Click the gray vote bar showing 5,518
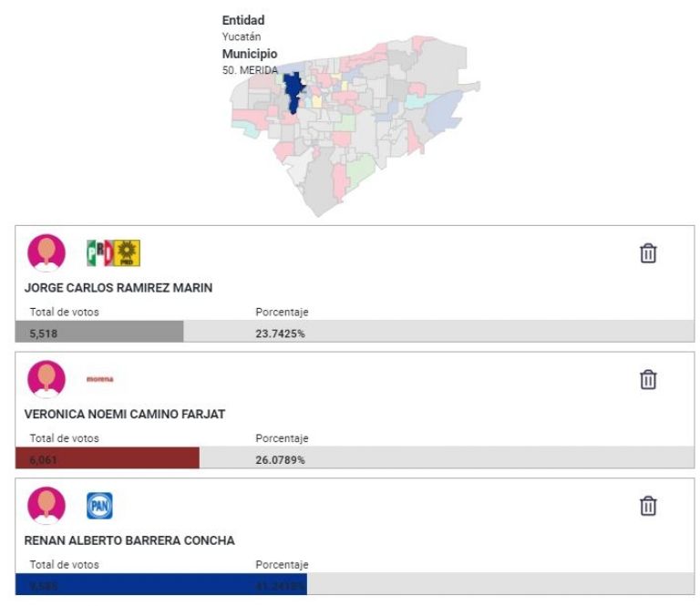The width and height of the screenshot is (700, 606). pos(99,333)
